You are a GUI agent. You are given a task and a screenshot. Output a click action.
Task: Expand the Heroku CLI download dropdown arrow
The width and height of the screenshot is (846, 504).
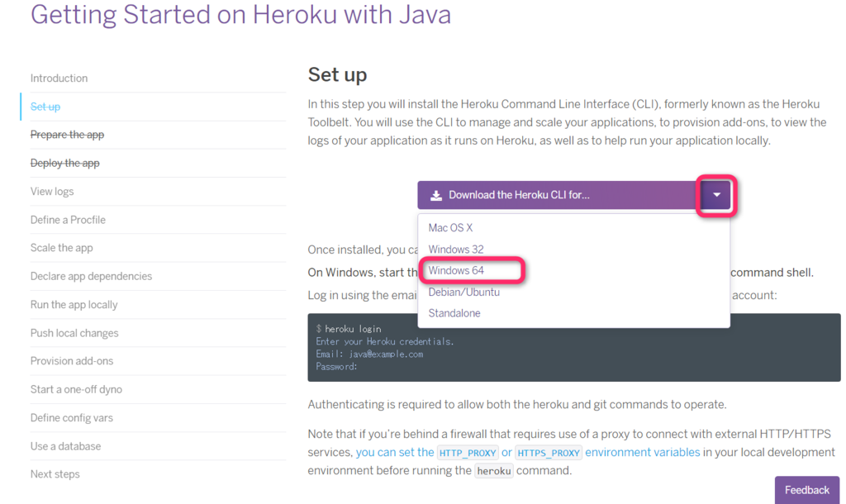[716, 196]
